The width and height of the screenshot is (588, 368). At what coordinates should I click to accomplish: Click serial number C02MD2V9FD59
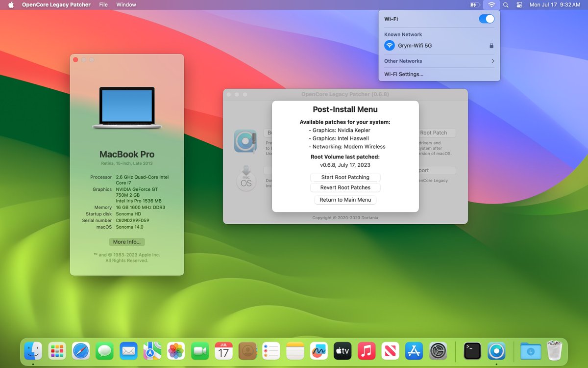[x=133, y=221]
